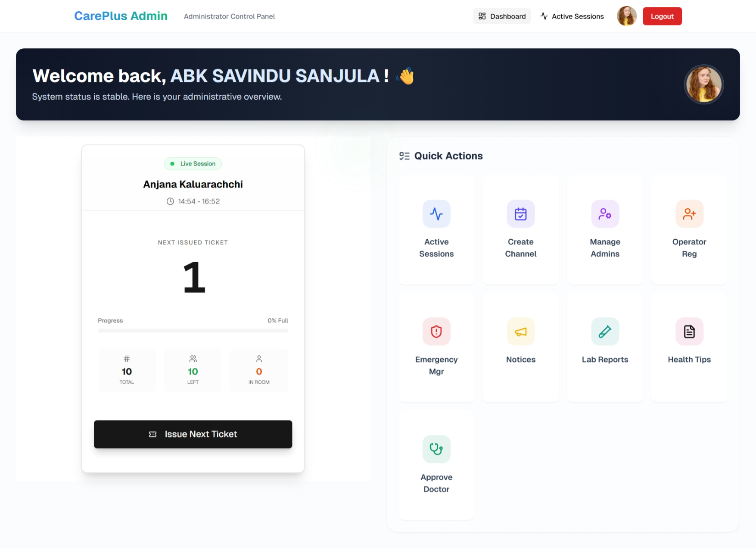Screen dimensions: 756x548
Task: Click the session progress bar
Action: point(193,331)
